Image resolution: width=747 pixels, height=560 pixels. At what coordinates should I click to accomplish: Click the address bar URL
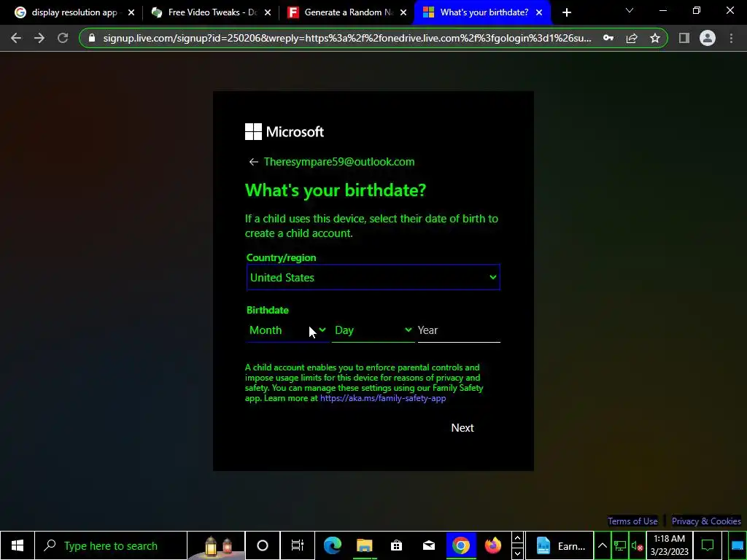pos(347,38)
